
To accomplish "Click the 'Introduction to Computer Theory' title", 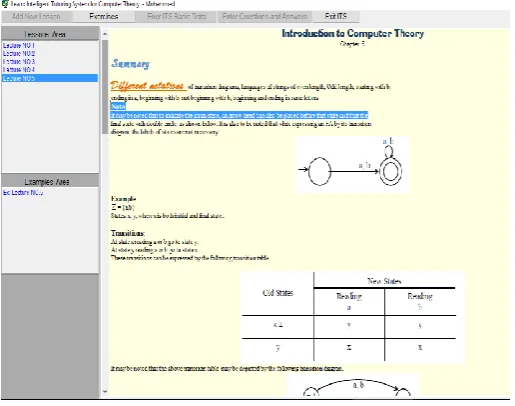I will (353, 33).
